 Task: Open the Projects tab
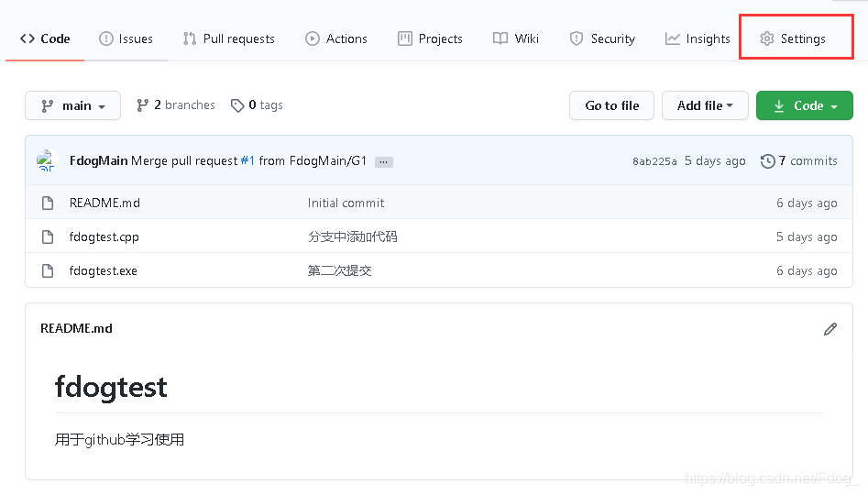click(430, 38)
